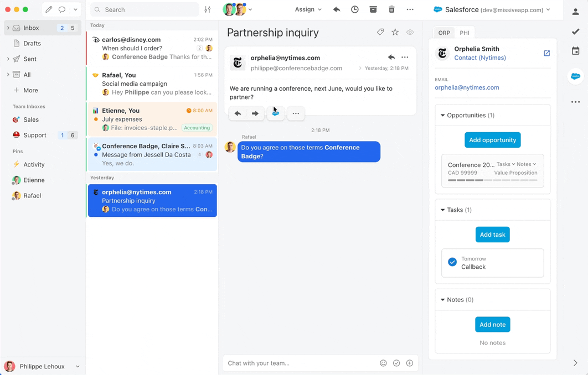Click the trash icon to delete conversation

tap(391, 9)
